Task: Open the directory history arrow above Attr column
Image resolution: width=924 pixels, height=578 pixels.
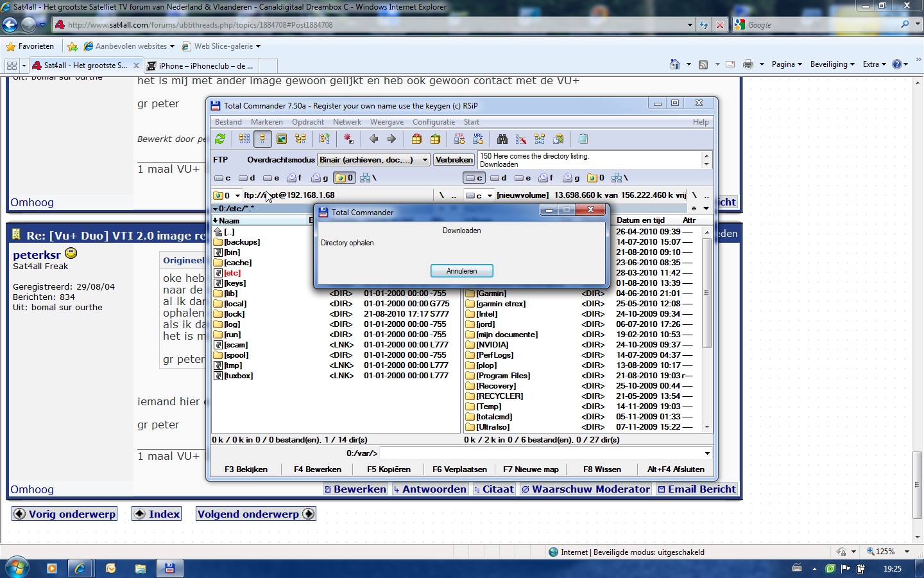Action: [x=706, y=209]
